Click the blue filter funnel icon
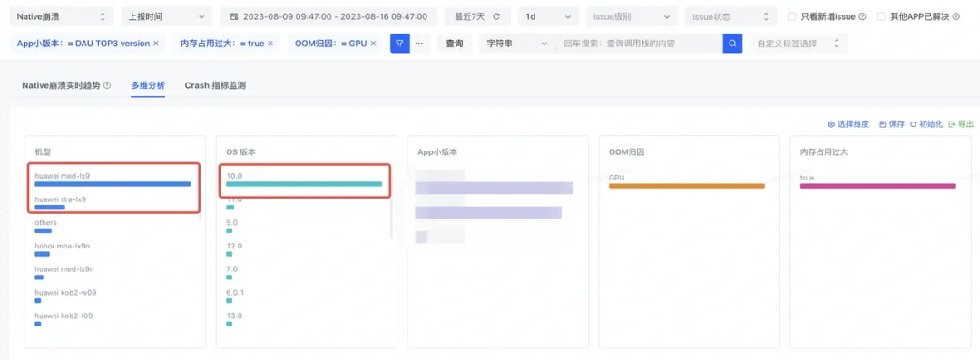Image resolution: width=980 pixels, height=360 pixels. point(399,44)
